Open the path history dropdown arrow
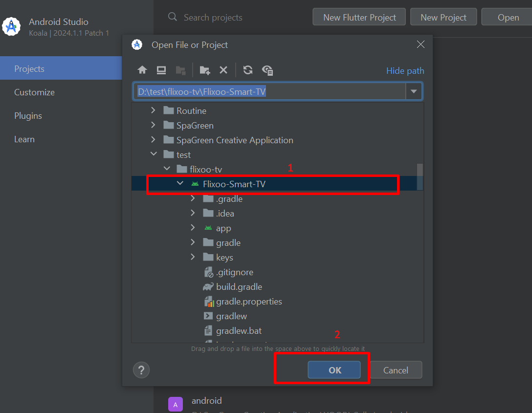 tap(414, 91)
